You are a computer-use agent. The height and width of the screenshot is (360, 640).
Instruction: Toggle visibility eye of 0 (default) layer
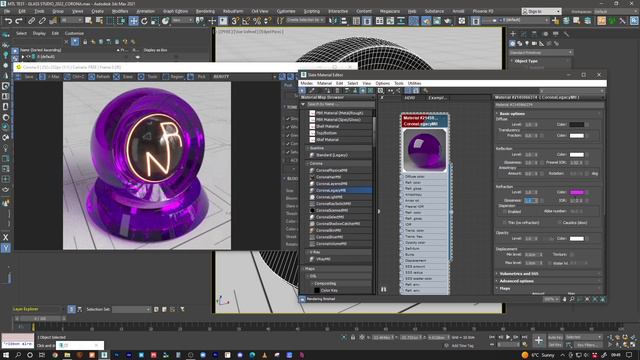[x=28, y=57]
